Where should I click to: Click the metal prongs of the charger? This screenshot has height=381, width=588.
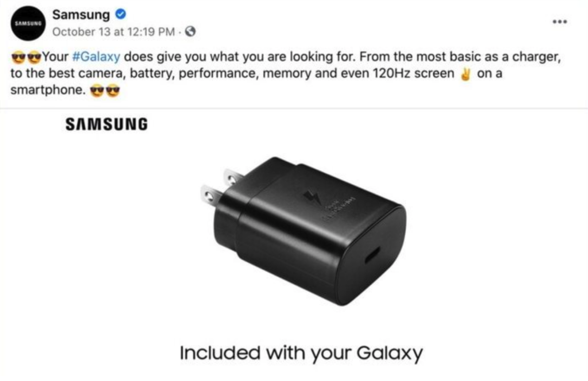(x=220, y=186)
